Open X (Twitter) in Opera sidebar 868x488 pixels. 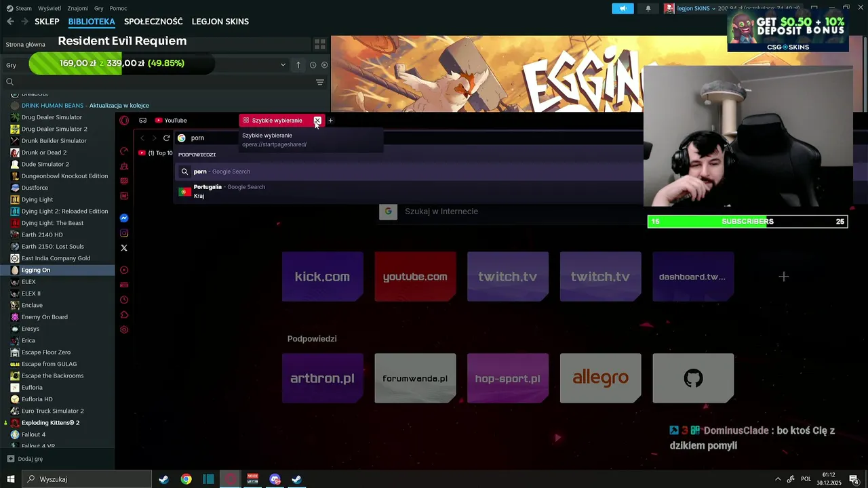coord(124,248)
